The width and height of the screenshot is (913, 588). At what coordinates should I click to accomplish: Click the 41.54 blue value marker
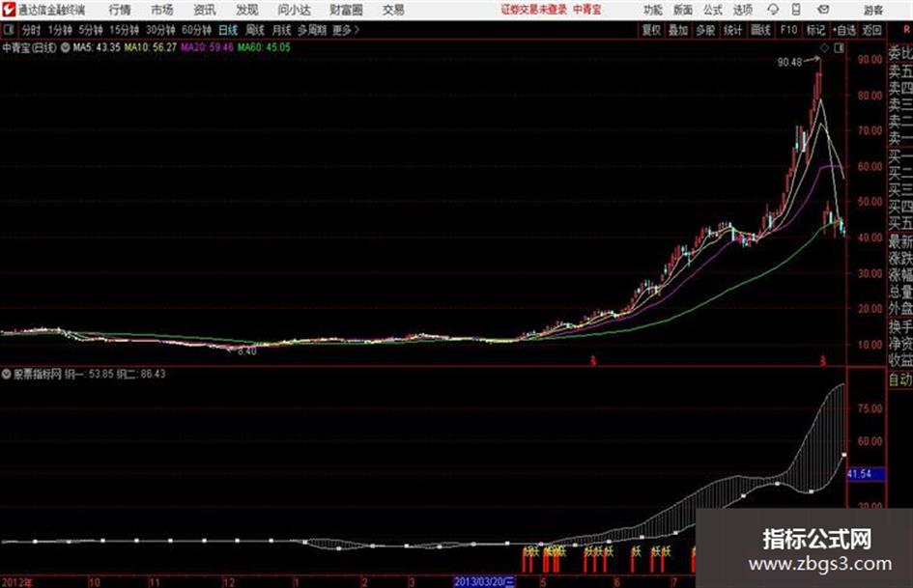(866, 474)
